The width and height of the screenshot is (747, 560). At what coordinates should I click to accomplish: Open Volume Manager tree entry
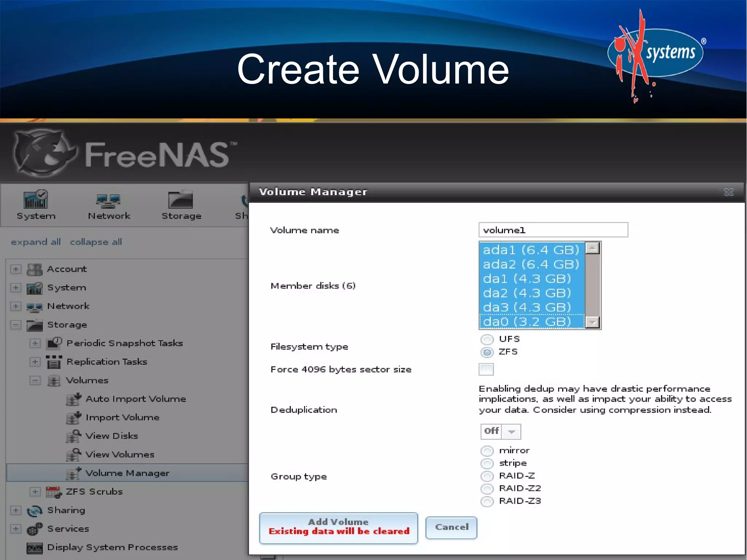click(x=127, y=473)
